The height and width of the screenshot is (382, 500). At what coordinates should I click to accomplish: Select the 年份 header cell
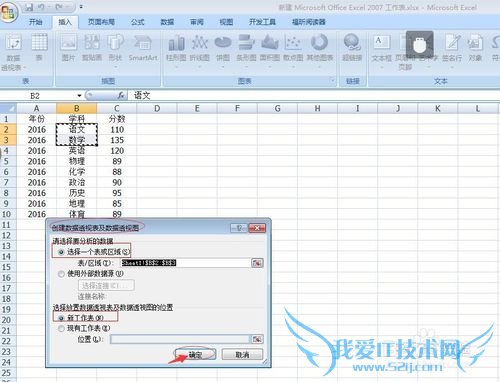click(x=37, y=119)
